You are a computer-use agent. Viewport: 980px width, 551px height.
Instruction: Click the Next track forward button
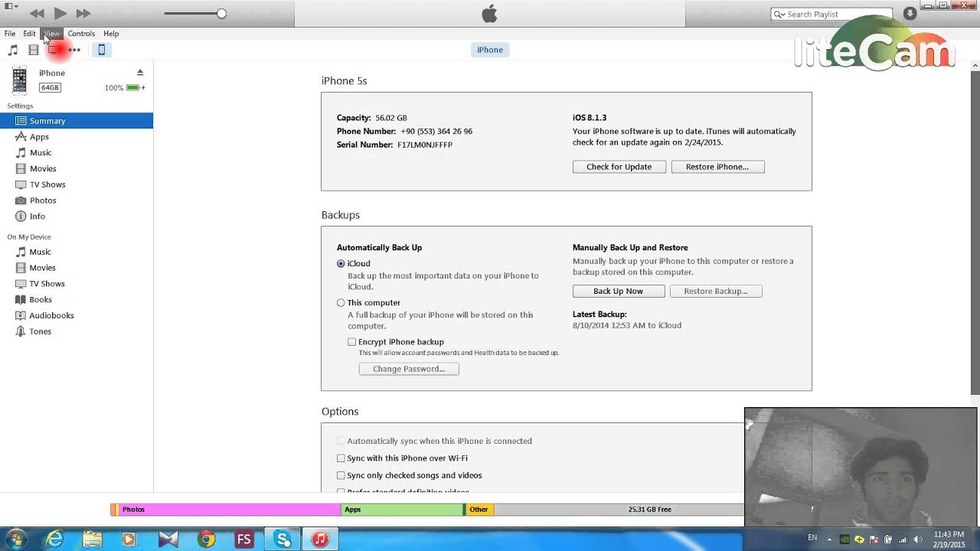point(83,13)
